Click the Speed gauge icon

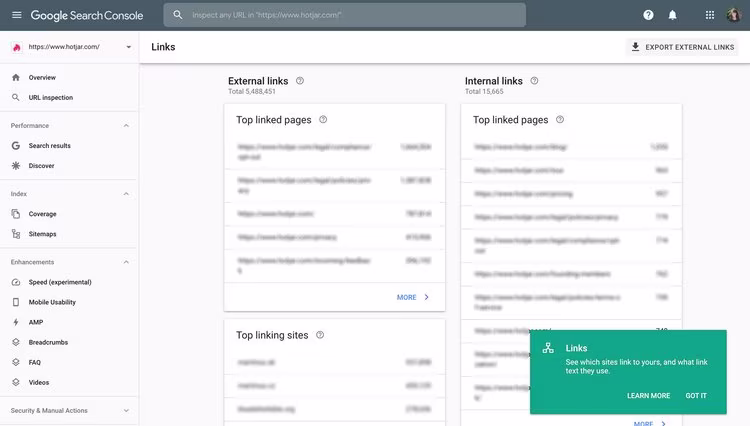pos(16,282)
